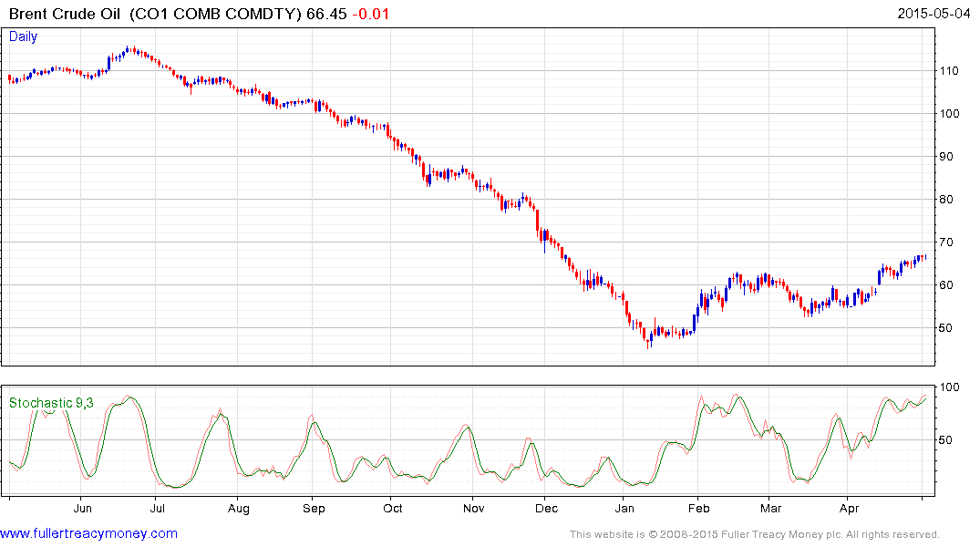Click the Sep label on the time axis

pyautogui.click(x=314, y=509)
